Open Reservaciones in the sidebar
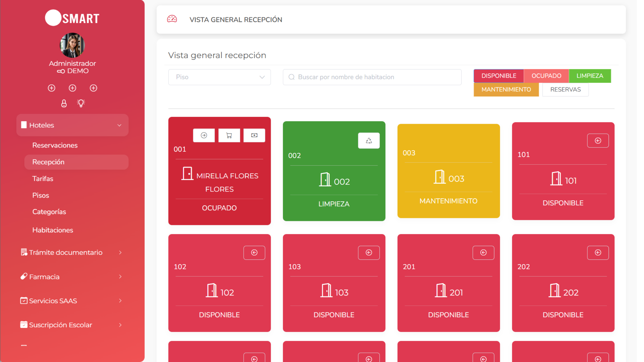 point(55,145)
